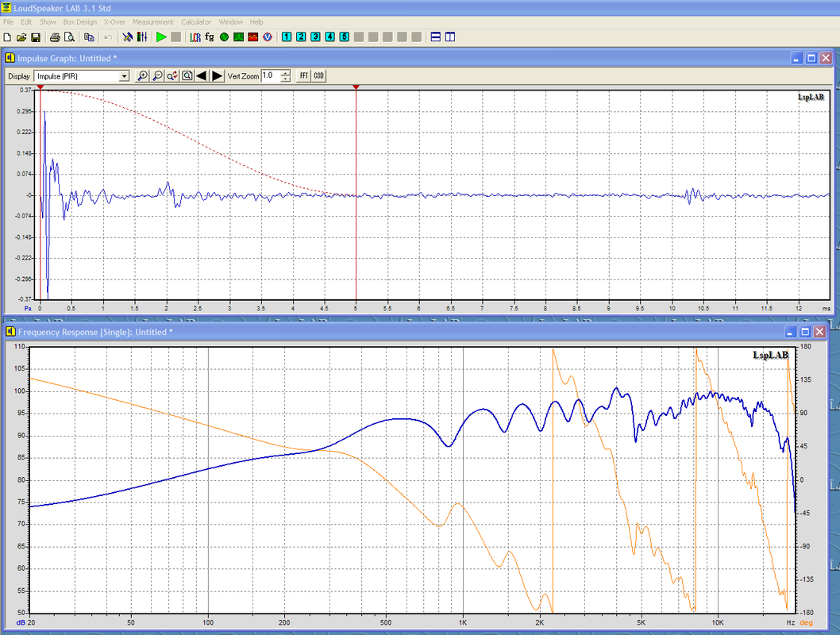
Task: Open the V voltmeter tool icon
Action: [x=268, y=37]
